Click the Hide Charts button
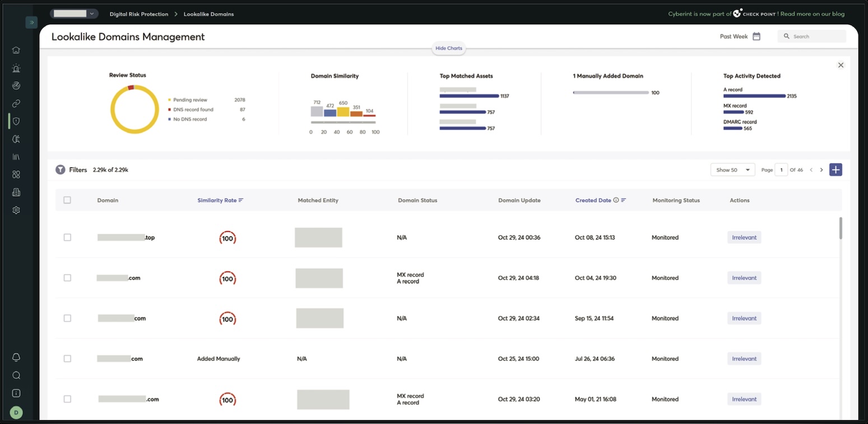The image size is (868, 424). pyautogui.click(x=449, y=48)
